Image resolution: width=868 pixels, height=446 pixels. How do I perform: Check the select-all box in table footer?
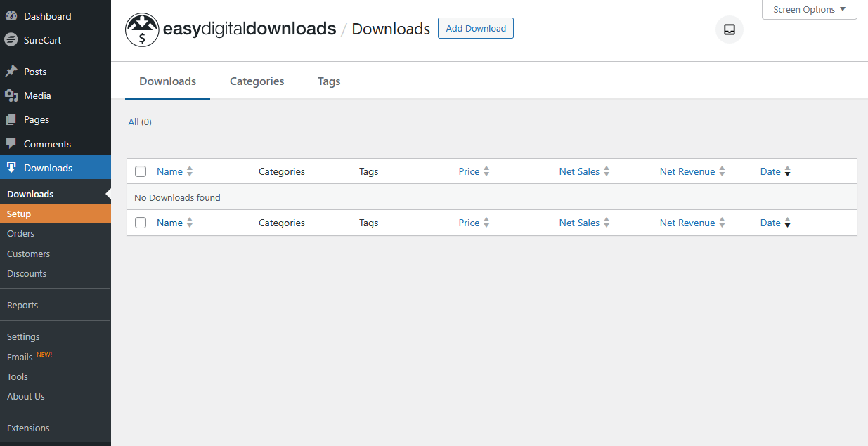coord(141,223)
